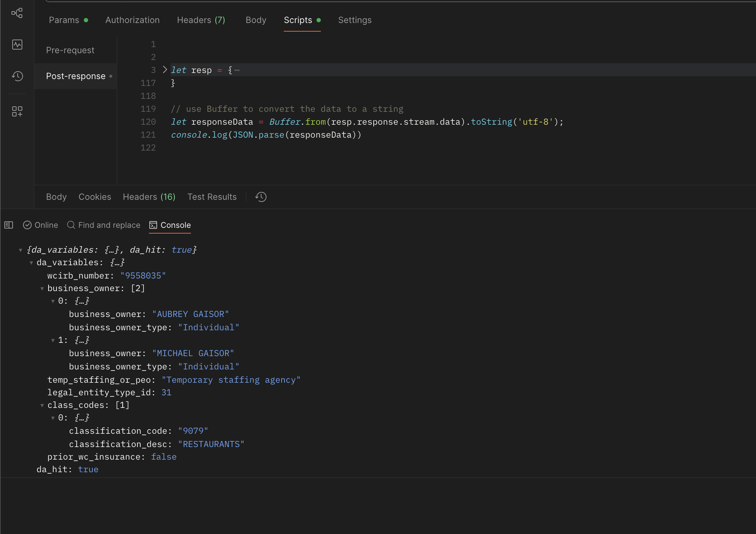Expand the folded 'let resp' code block

165,70
